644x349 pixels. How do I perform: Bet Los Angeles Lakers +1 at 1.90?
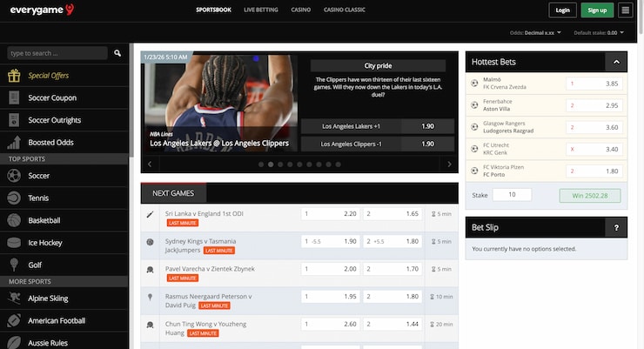coord(378,126)
